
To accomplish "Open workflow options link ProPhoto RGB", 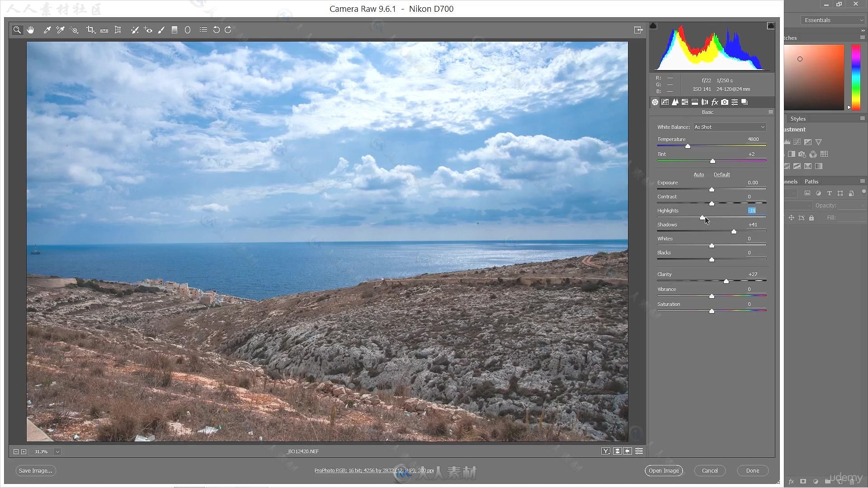I will 374,470.
